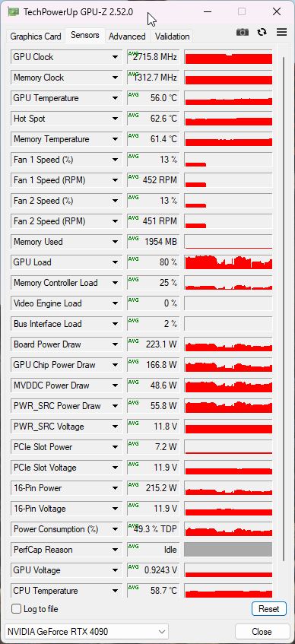Expand the GPU Chip Power Draw dropdown arrow

pyautogui.click(x=115, y=365)
